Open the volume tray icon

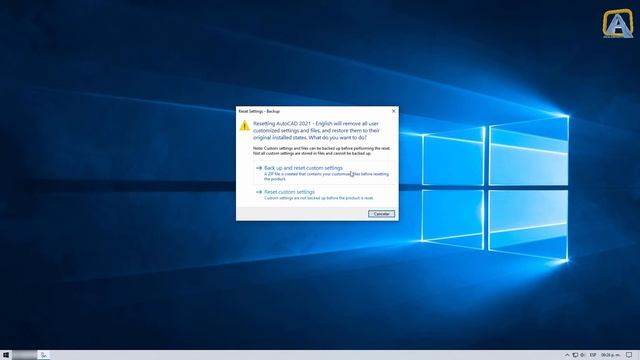click(x=582, y=355)
